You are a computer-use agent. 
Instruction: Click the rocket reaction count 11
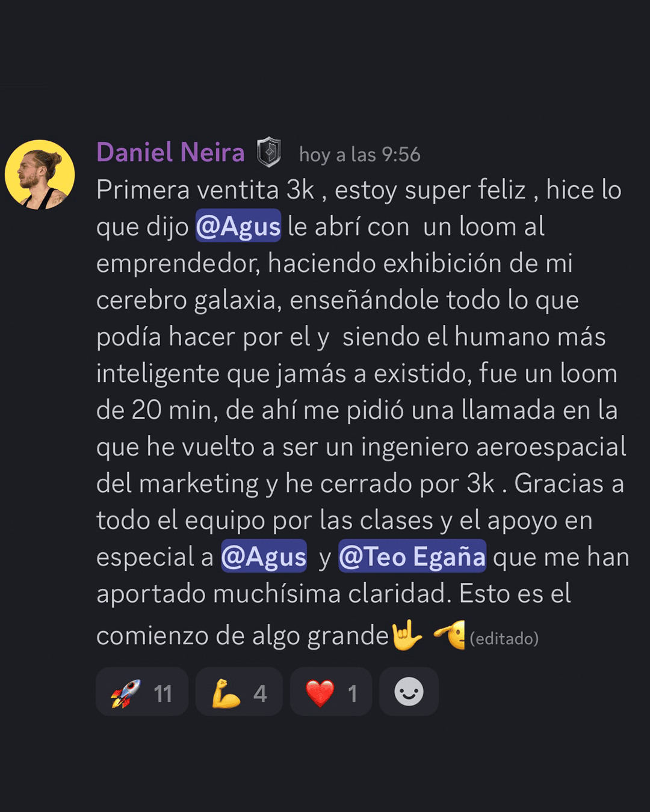click(162, 694)
